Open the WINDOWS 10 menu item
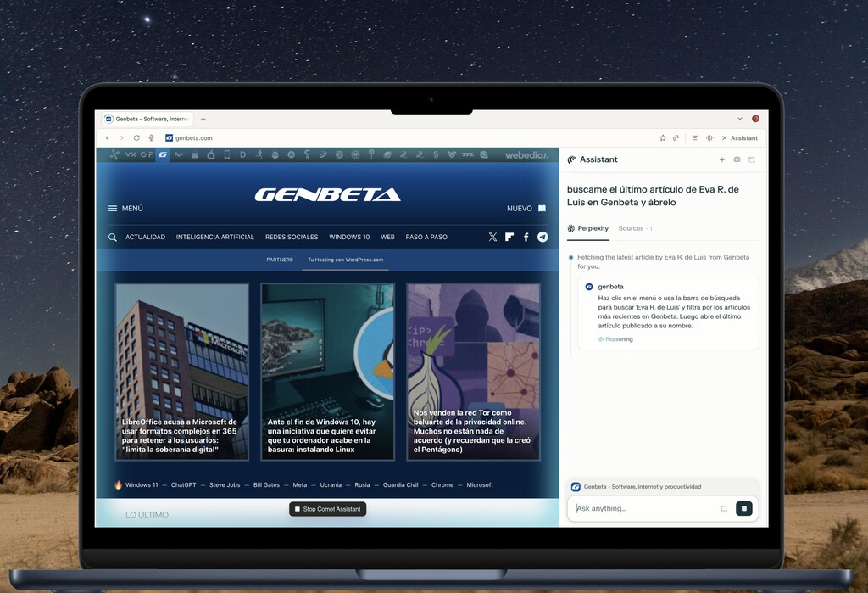The width and height of the screenshot is (868, 593). click(349, 237)
